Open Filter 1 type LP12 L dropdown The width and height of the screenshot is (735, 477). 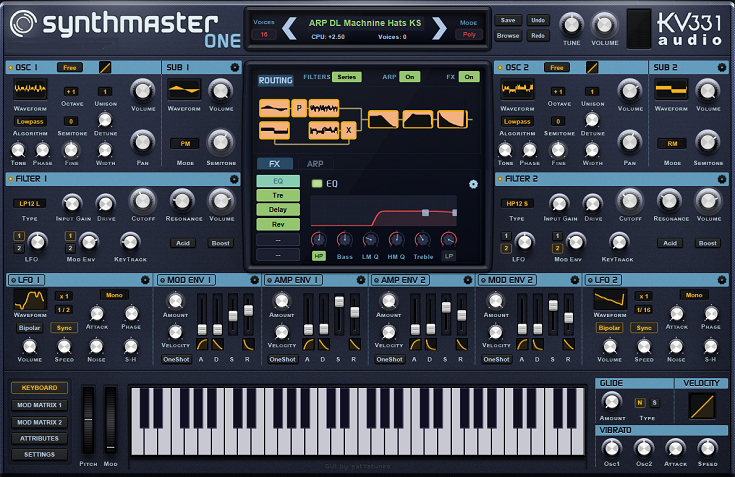[30, 204]
